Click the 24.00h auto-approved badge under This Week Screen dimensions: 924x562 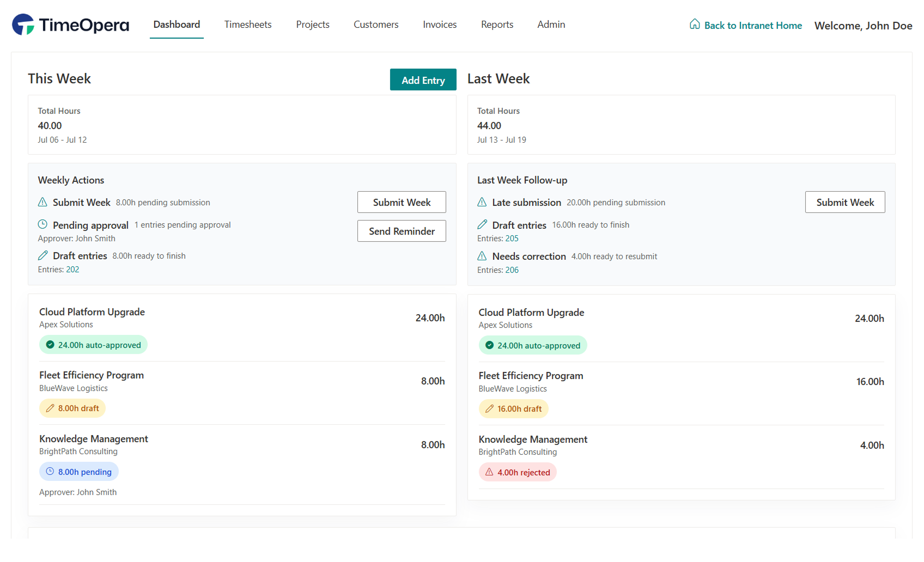pyautogui.click(x=93, y=345)
